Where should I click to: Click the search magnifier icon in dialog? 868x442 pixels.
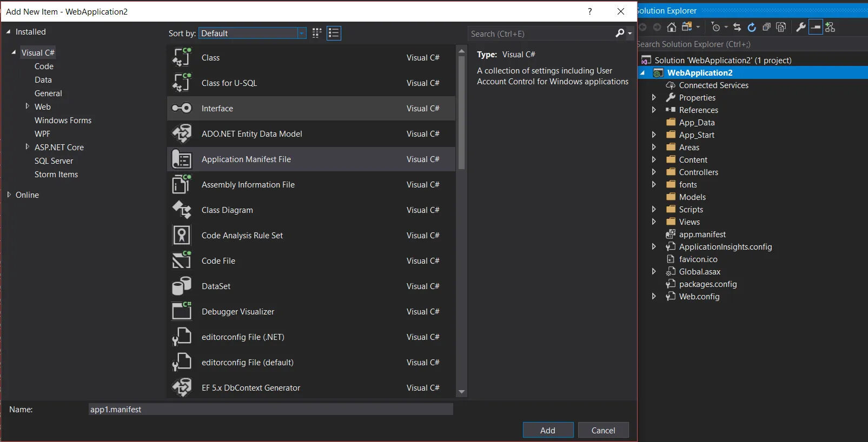click(620, 34)
